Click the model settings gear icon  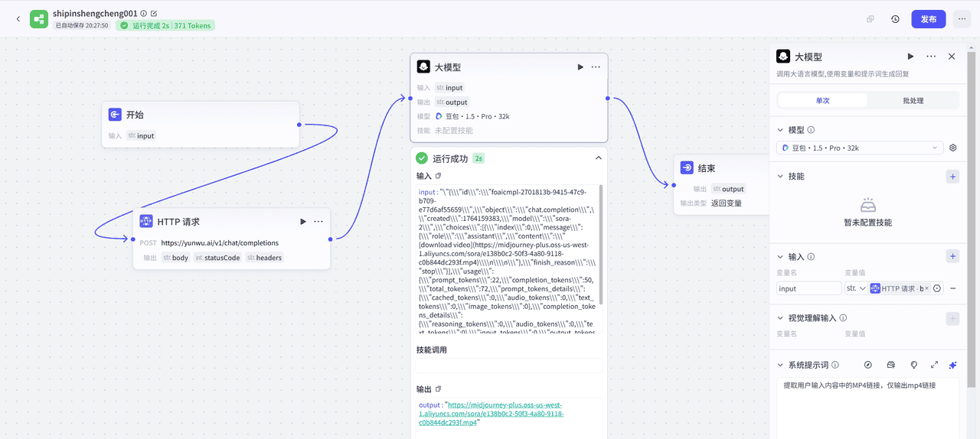(x=953, y=148)
